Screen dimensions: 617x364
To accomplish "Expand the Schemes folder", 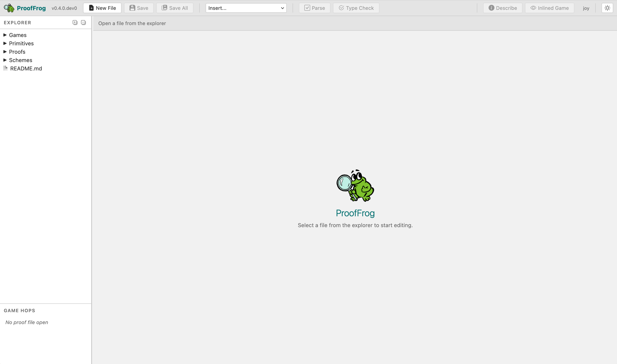I will pyautogui.click(x=5, y=60).
